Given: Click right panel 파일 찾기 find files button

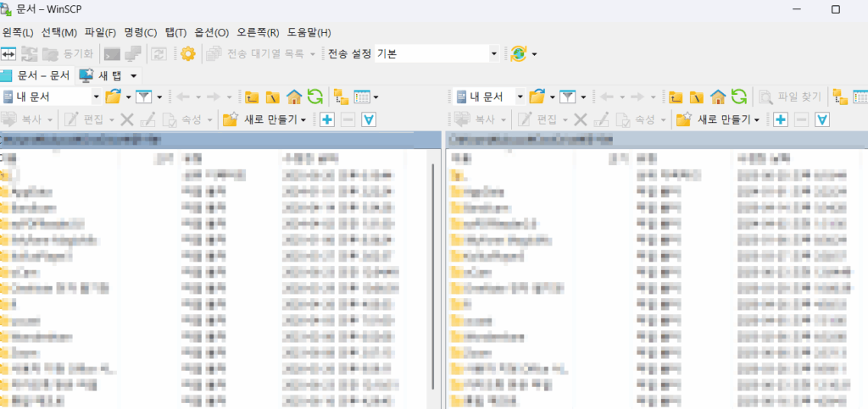Looking at the screenshot, I should pos(789,97).
